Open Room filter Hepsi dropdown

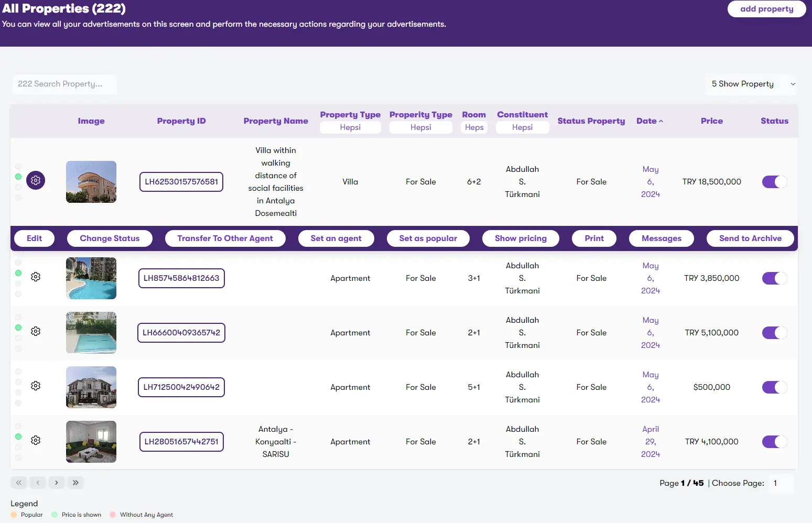[x=474, y=127]
